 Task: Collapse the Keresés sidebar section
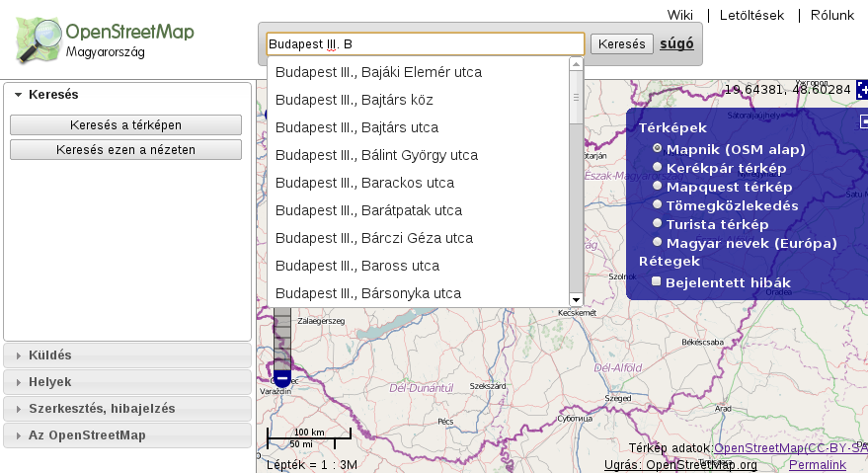pos(127,95)
